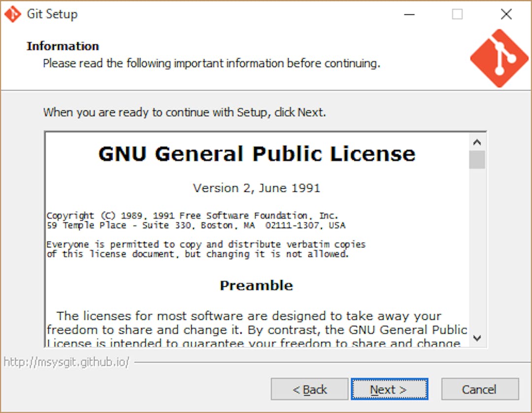
Task: Click the Preamble heading
Action: [x=257, y=285]
